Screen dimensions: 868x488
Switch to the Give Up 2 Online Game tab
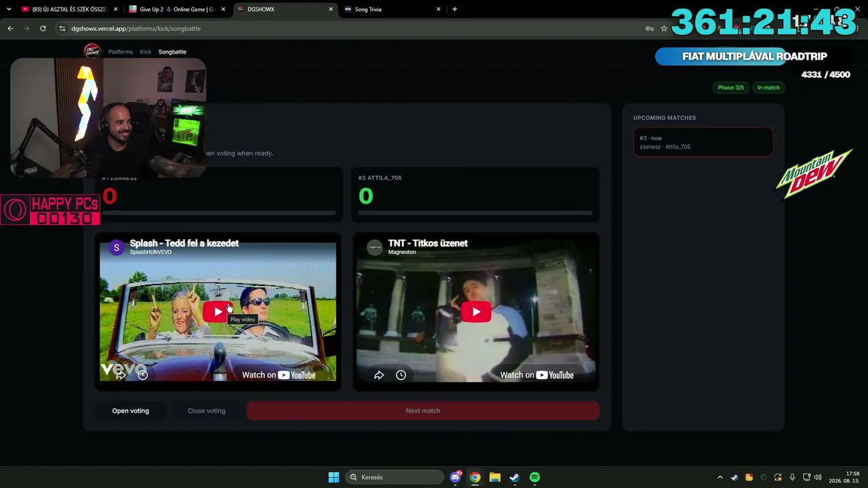176,9
